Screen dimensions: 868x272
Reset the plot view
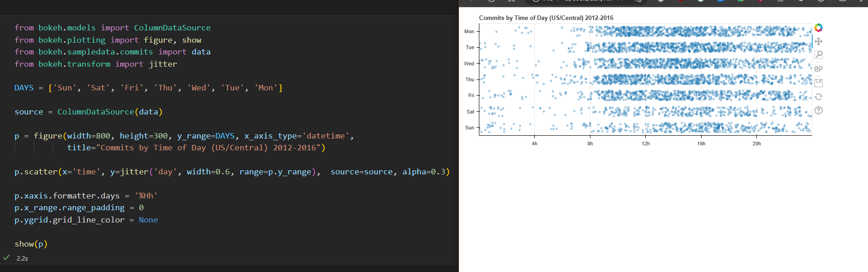(x=818, y=97)
